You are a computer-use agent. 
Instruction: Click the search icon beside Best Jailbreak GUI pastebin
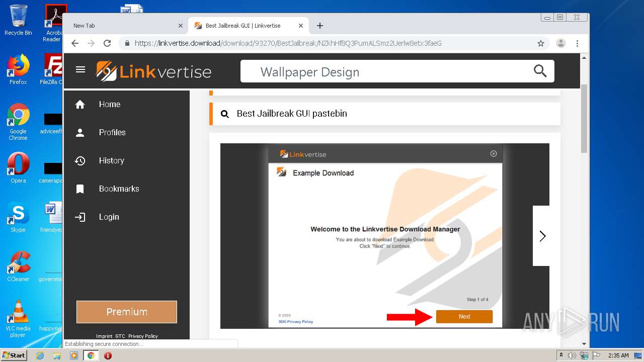tap(225, 114)
